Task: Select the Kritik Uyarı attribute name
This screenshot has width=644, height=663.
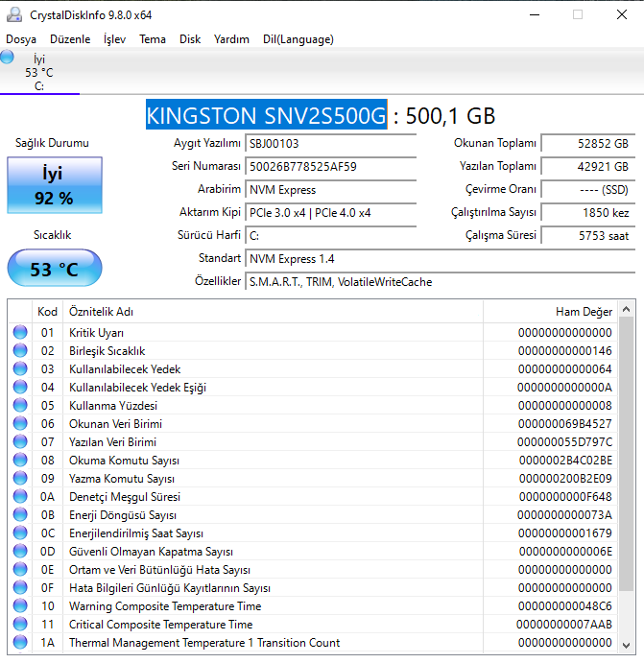Action: (96, 333)
